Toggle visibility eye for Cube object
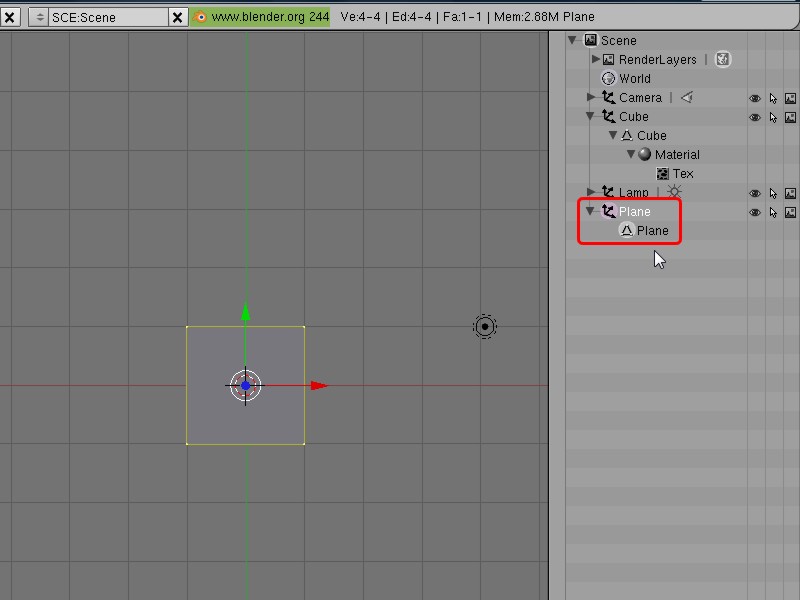This screenshot has height=600, width=800. tap(755, 117)
